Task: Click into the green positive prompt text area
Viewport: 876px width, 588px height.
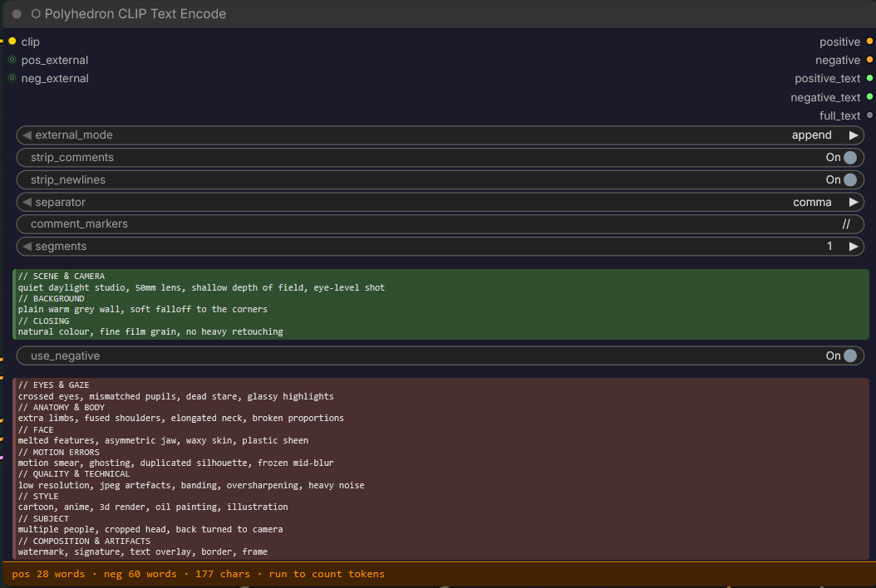Action: pos(440,304)
